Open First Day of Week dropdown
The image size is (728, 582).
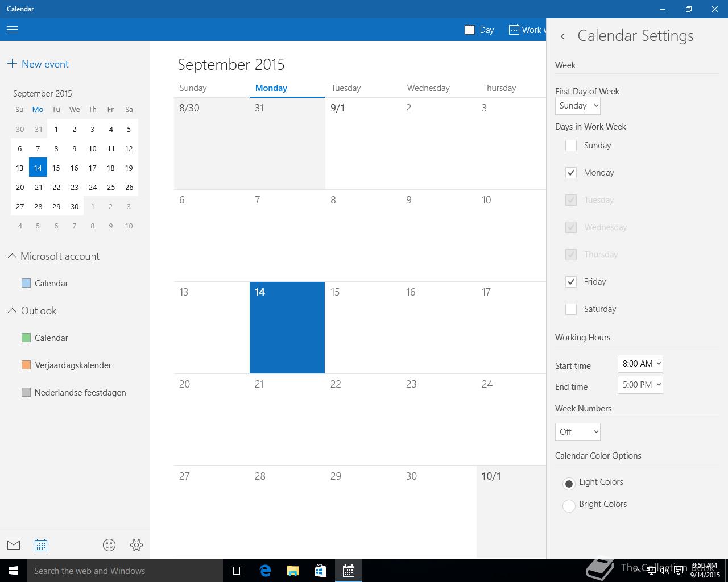(x=577, y=106)
